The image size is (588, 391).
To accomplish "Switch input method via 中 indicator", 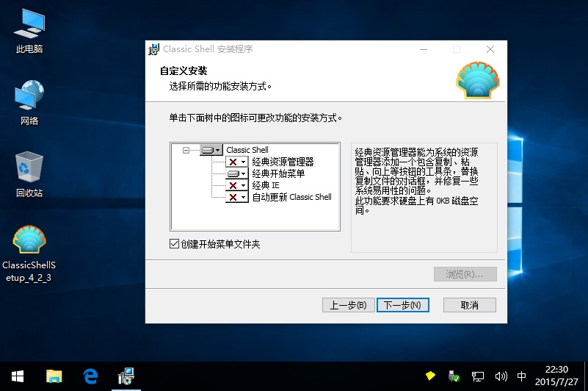I will click(521, 376).
